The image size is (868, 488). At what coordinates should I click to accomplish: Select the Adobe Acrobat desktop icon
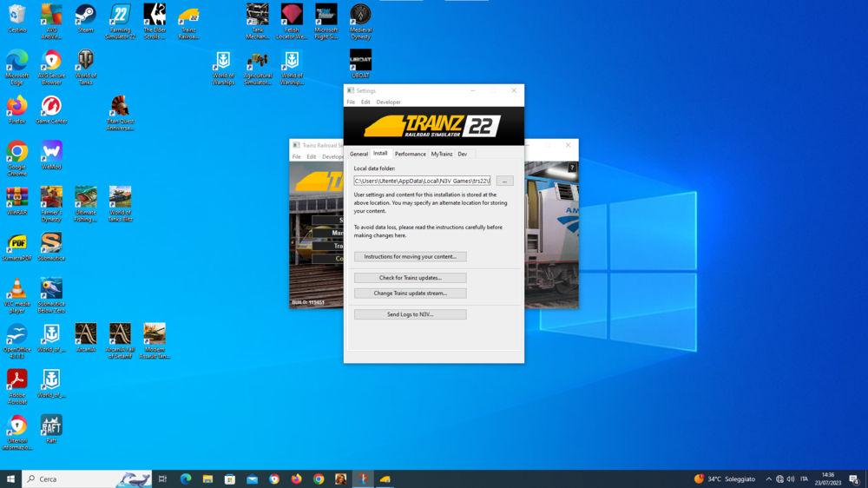tap(17, 387)
